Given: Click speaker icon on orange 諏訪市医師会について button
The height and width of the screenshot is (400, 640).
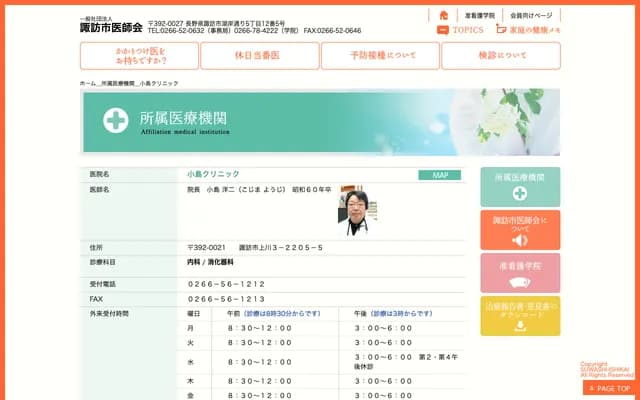Looking at the screenshot, I should coord(520,240).
